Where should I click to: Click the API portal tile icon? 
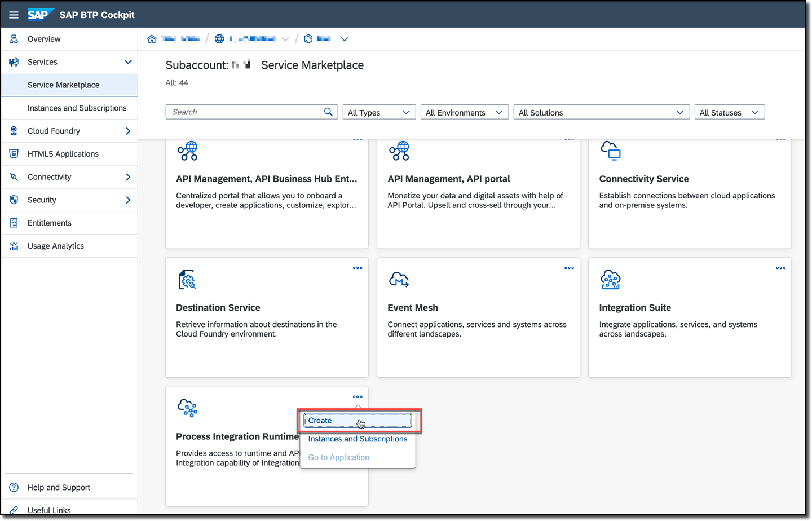coord(399,151)
